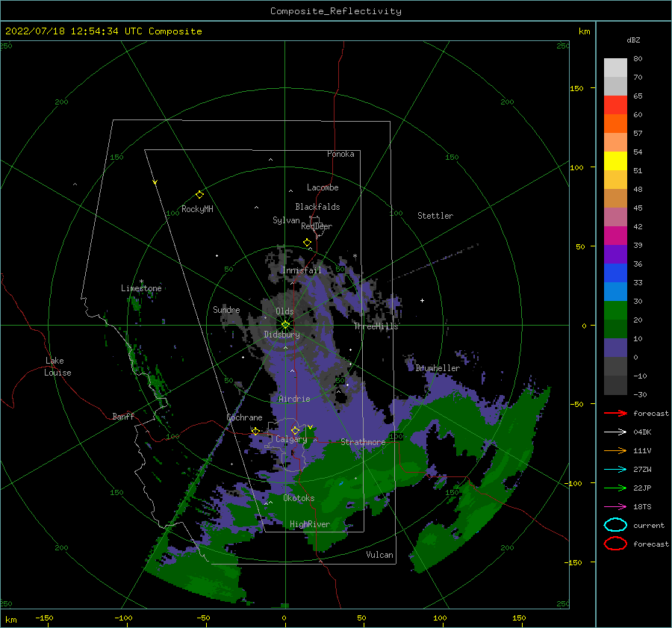
Task: Click the yellow diamond marker below Cochrane
Action: click(255, 431)
